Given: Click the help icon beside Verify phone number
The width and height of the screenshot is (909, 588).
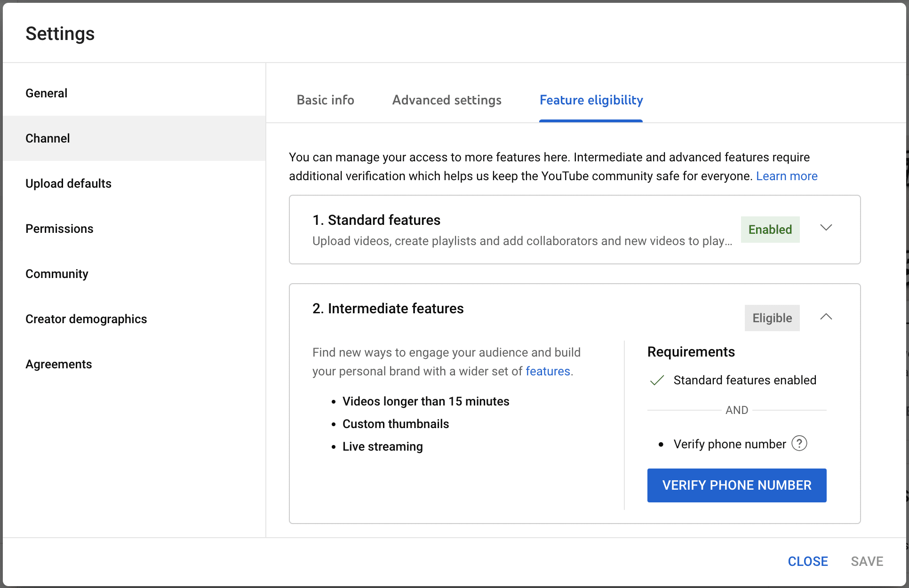Looking at the screenshot, I should (x=800, y=443).
